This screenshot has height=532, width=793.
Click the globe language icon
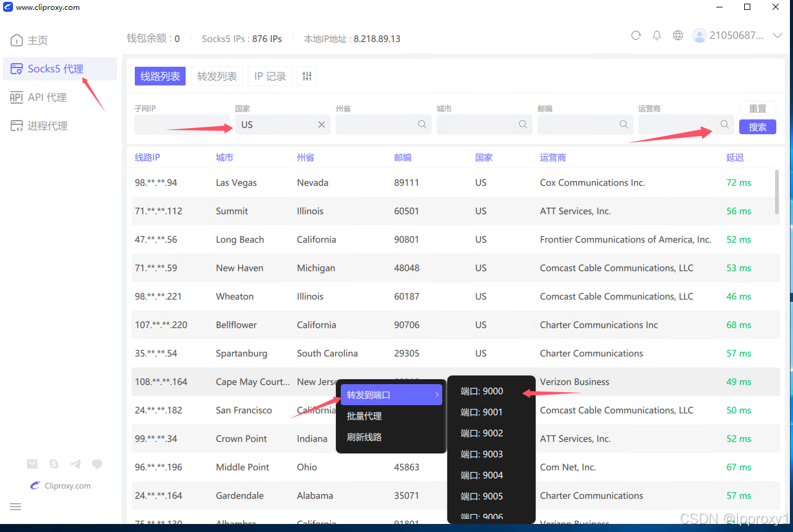pos(678,36)
